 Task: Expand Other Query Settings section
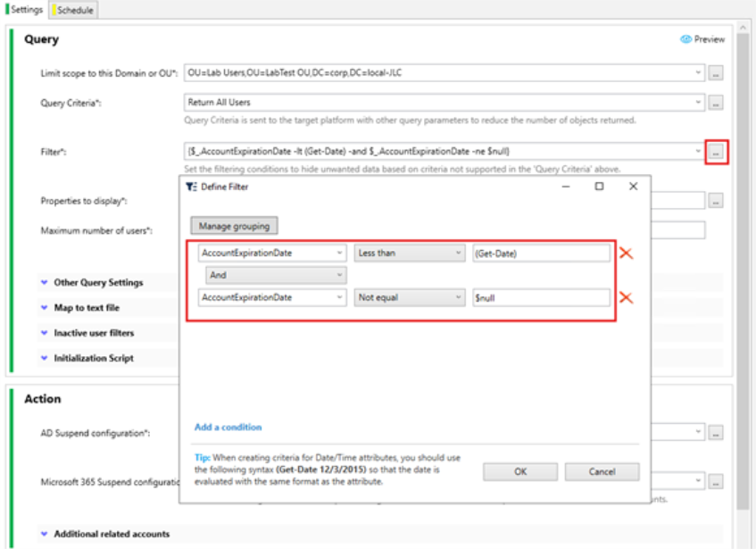45,282
